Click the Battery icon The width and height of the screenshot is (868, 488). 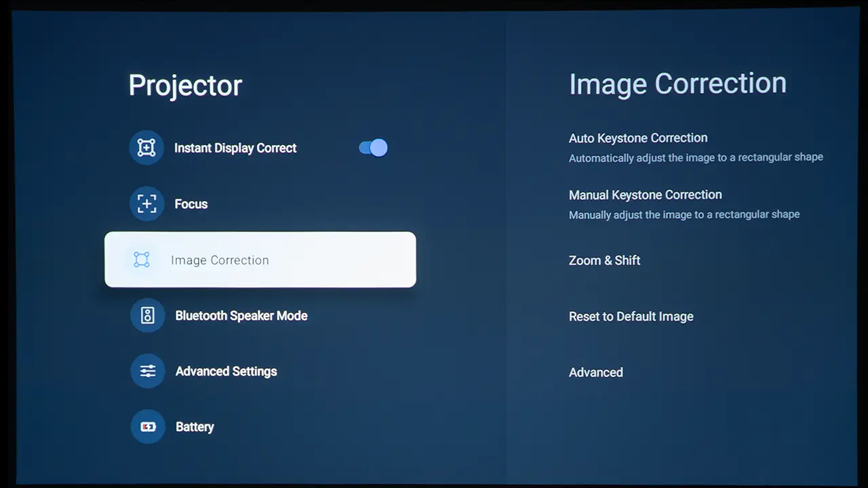(x=148, y=426)
